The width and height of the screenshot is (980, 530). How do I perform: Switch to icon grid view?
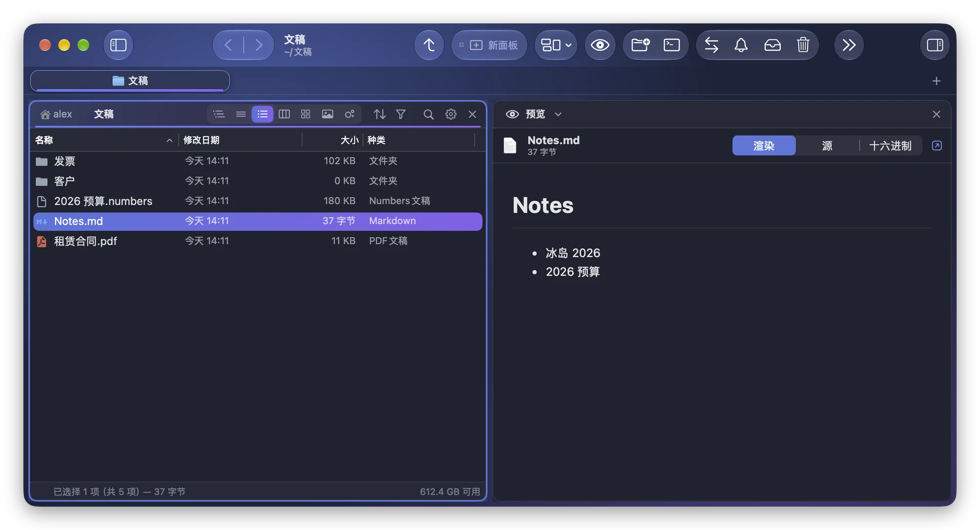[x=306, y=114]
